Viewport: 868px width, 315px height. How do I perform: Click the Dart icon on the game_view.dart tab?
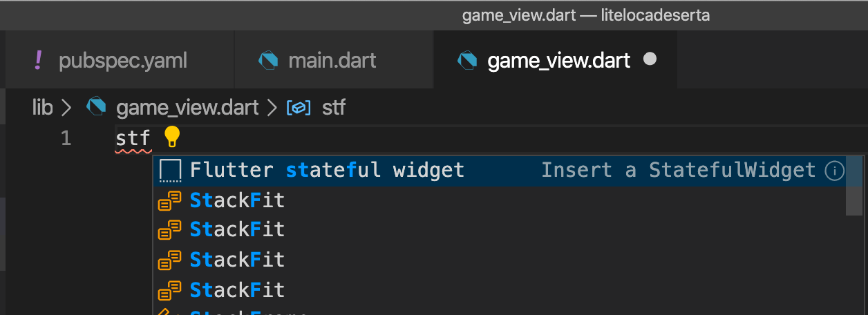point(468,60)
